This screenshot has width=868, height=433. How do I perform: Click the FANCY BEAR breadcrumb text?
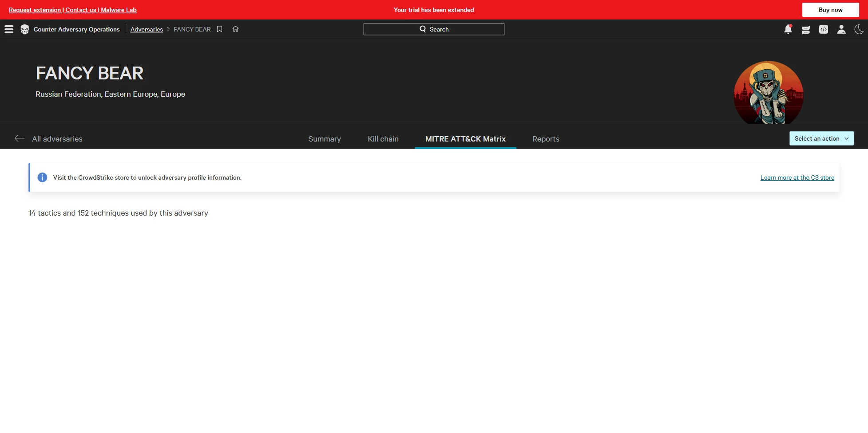pos(192,29)
